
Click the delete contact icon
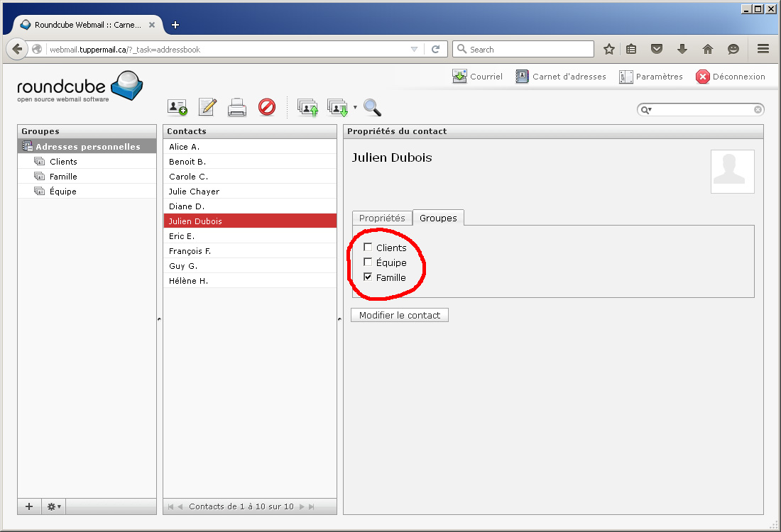(x=267, y=107)
